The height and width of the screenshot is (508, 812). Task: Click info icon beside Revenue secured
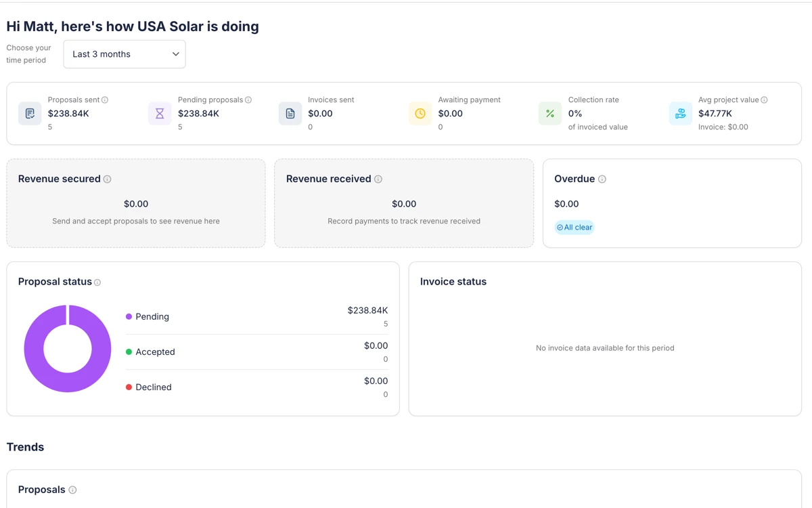[107, 179]
